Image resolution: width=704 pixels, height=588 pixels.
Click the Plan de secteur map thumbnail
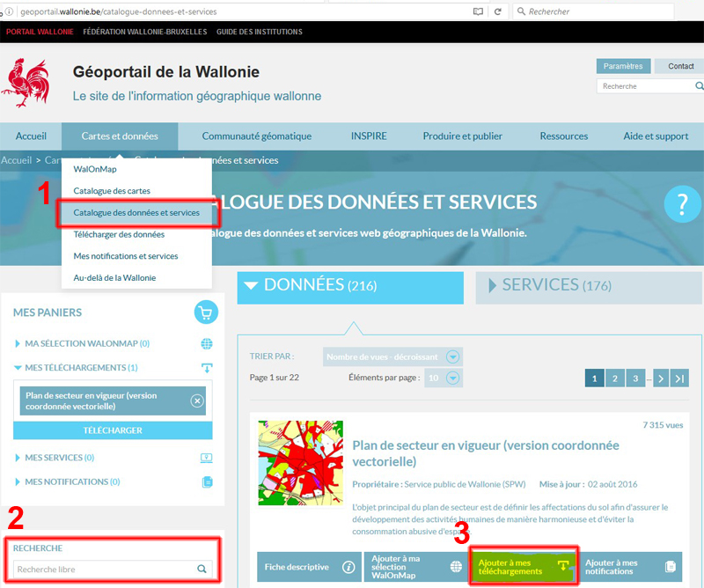point(301,463)
